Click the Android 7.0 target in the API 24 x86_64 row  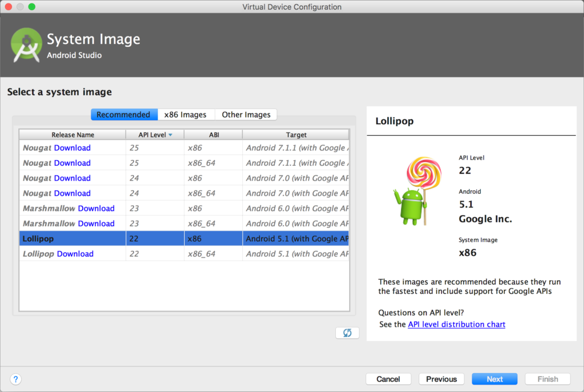tap(296, 193)
